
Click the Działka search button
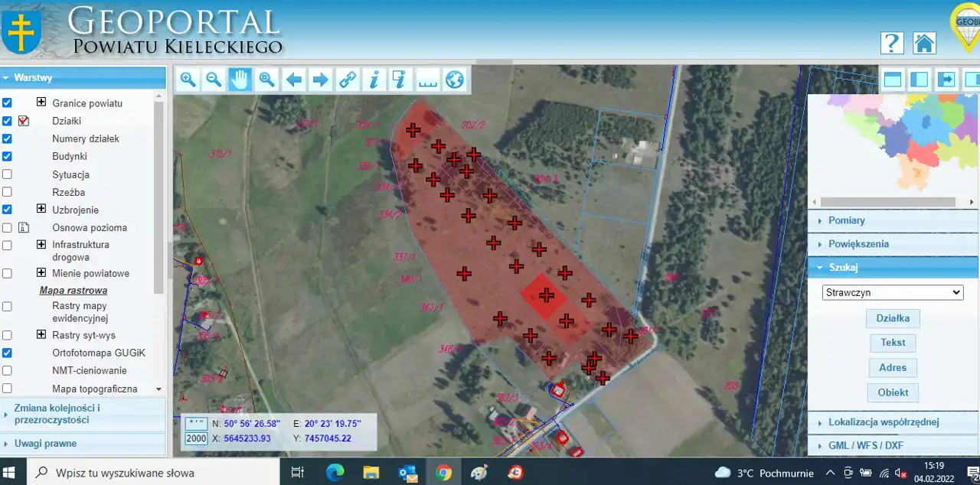tap(893, 318)
